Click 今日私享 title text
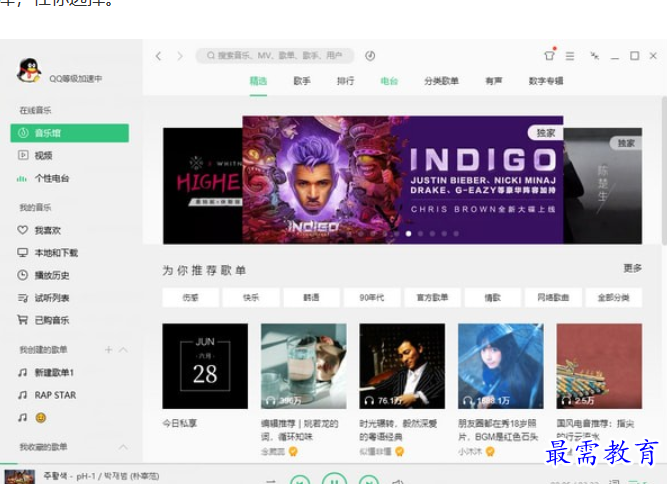The height and width of the screenshot is (484, 667). click(x=180, y=424)
